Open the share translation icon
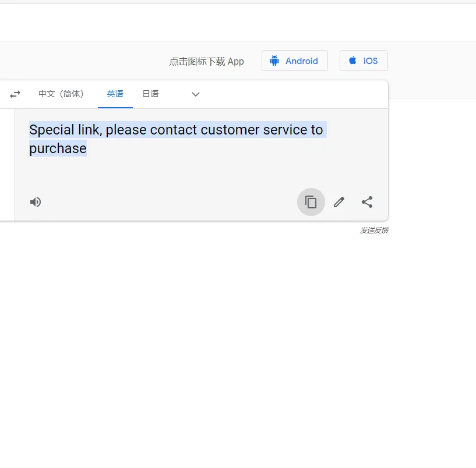Image resolution: width=476 pixels, height=468 pixels. pyautogui.click(x=367, y=202)
